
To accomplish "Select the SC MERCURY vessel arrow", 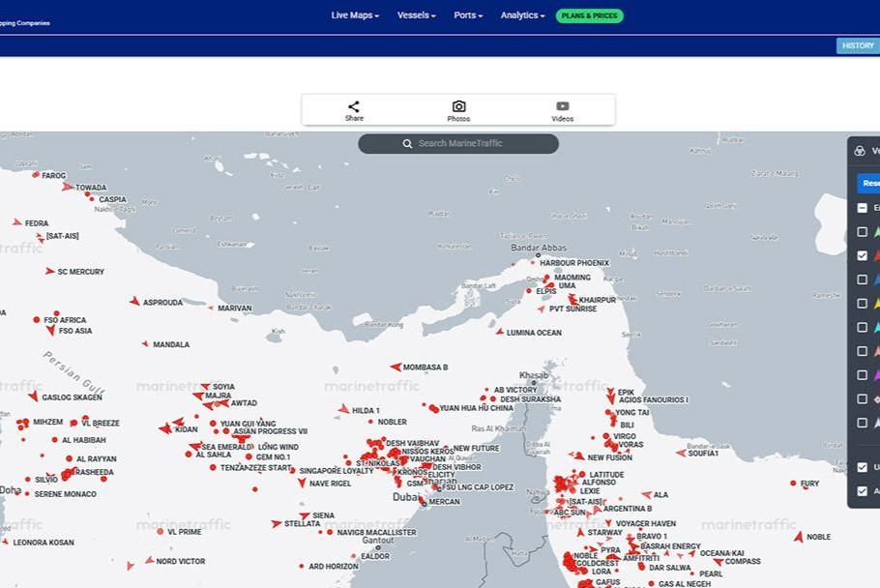I will click(50, 271).
